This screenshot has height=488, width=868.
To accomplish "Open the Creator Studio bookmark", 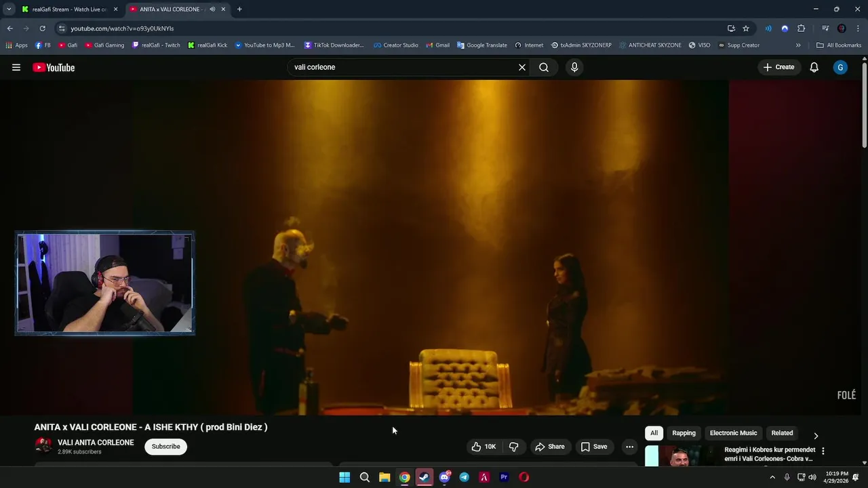I will (x=395, y=45).
